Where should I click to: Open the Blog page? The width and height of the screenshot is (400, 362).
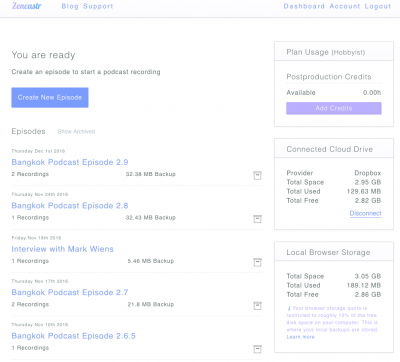pyautogui.click(x=70, y=6)
